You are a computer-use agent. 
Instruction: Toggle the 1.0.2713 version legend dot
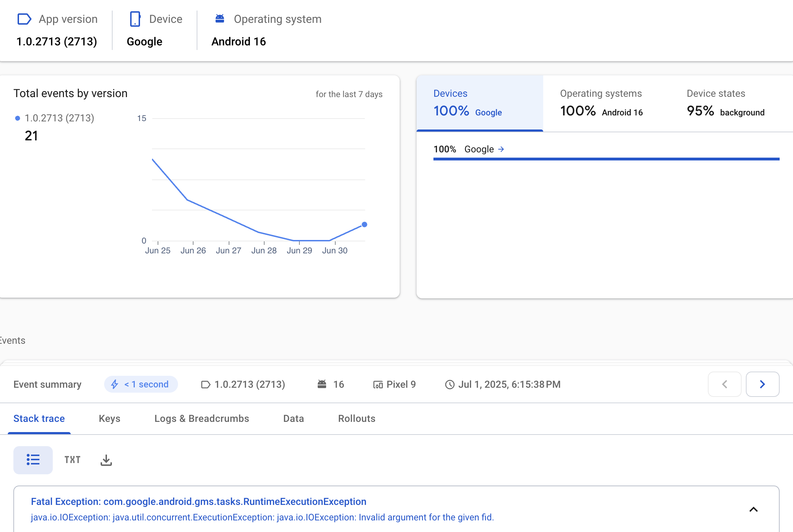[18, 118]
